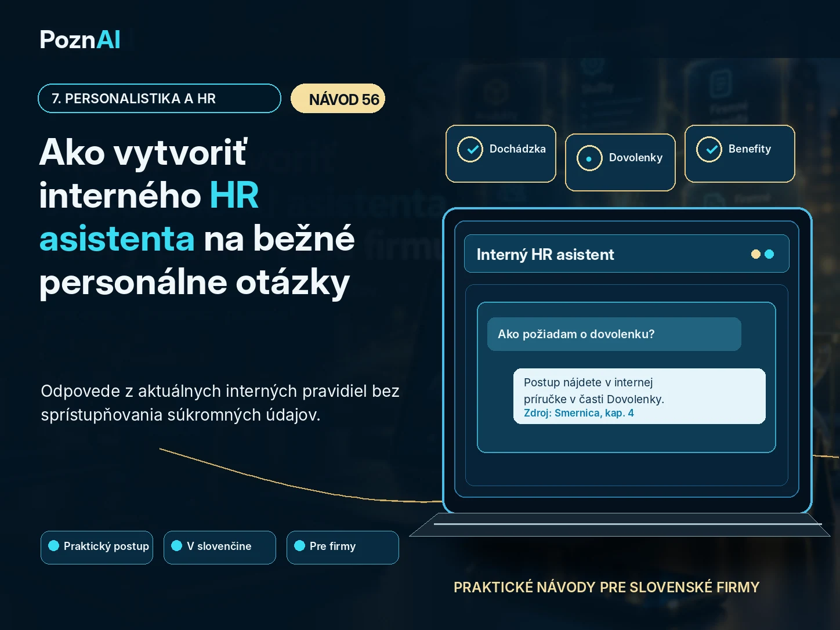Toggle the Benefity checkmark icon
Screen dimensions: 840x630
(x=709, y=150)
